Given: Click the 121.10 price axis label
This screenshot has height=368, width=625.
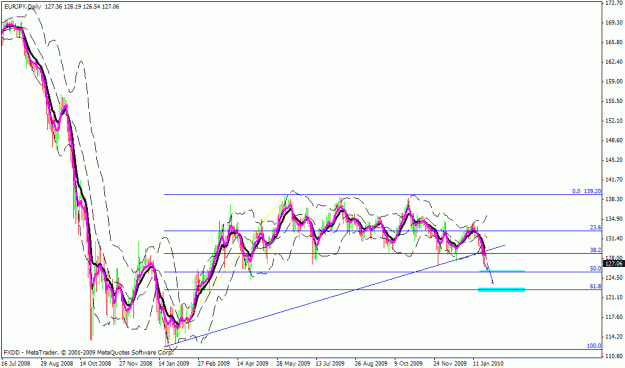Looking at the screenshot, I should (x=614, y=297).
